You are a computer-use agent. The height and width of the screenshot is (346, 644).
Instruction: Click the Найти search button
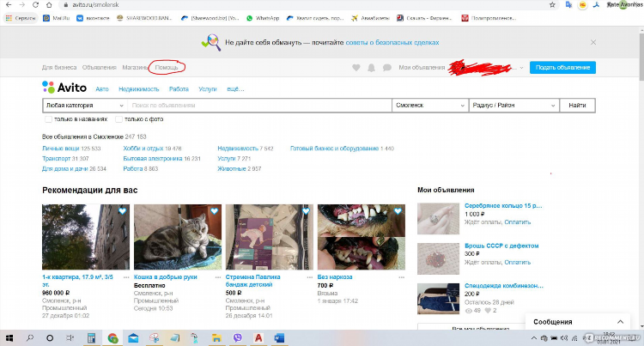[x=577, y=106]
